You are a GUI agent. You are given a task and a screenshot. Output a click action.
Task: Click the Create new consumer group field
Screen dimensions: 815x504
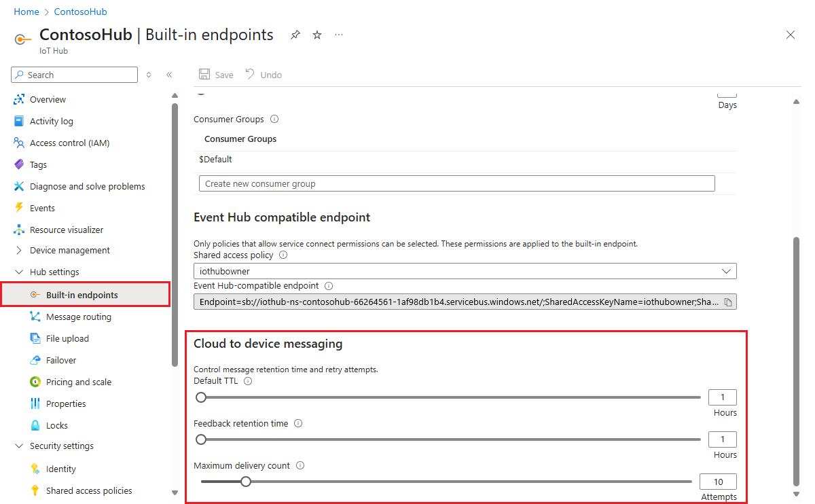(x=456, y=183)
